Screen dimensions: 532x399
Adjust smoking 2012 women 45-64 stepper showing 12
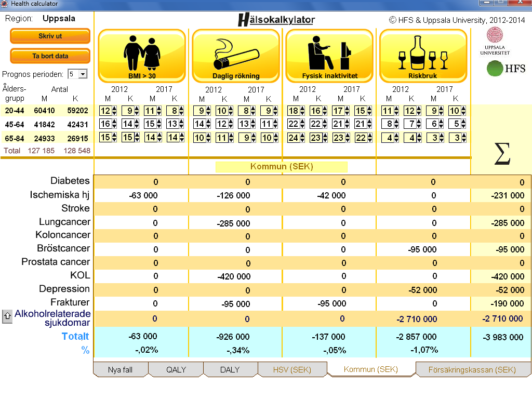coord(231,124)
